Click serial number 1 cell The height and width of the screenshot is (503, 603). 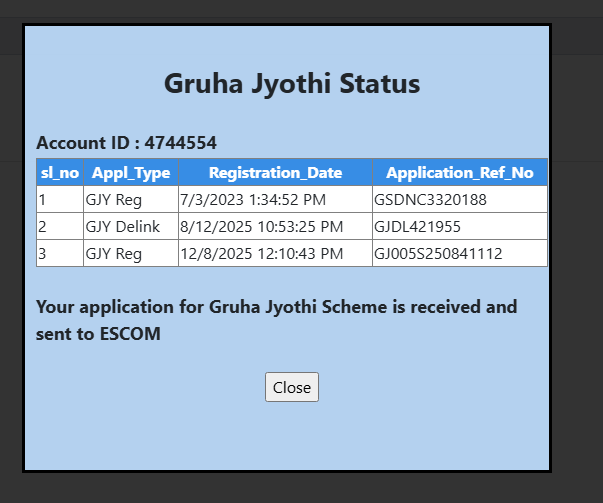43,200
